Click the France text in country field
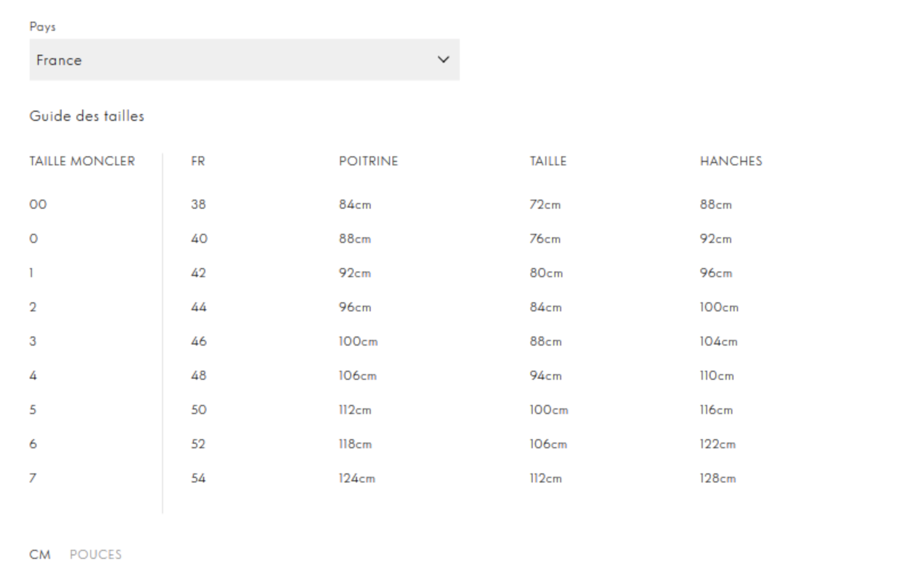Image resolution: width=924 pixels, height=584 pixels. pyautogui.click(x=59, y=60)
